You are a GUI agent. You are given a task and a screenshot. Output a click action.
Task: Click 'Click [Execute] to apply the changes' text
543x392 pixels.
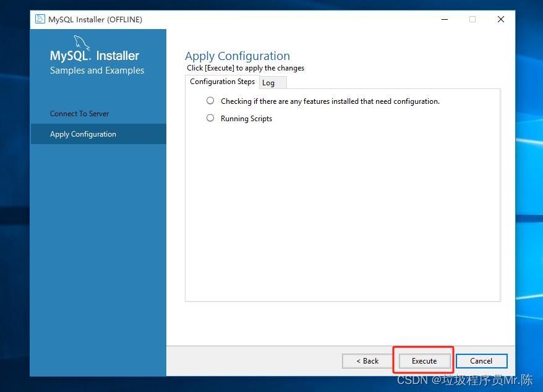click(x=246, y=68)
